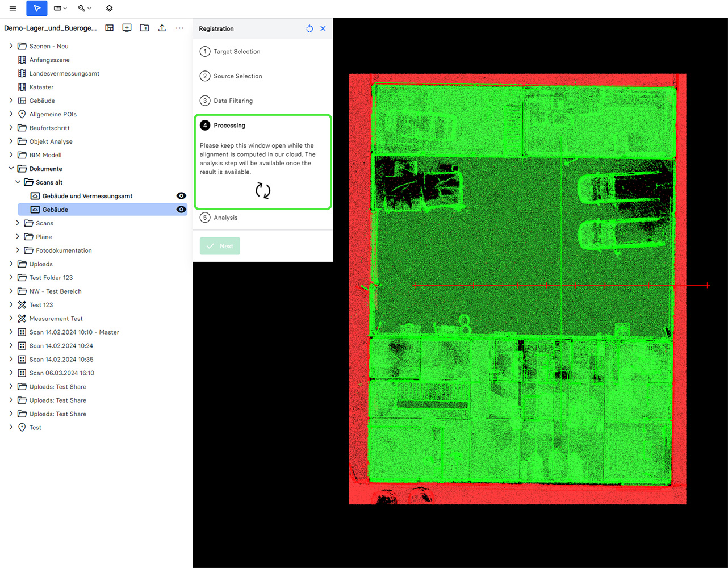Click the new folder icon
The height and width of the screenshot is (568, 728).
click(145, 28)
